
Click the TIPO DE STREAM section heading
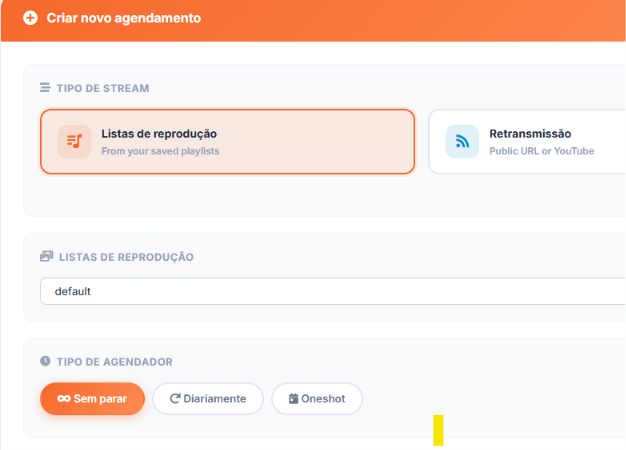click(103, 88)
